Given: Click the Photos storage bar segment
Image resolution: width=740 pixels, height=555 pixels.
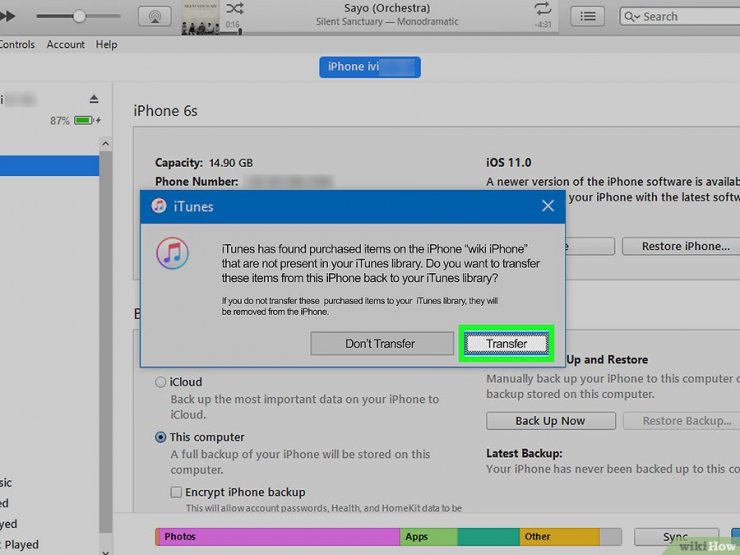Looking at the screenshot, I should [x=279, y=537].
